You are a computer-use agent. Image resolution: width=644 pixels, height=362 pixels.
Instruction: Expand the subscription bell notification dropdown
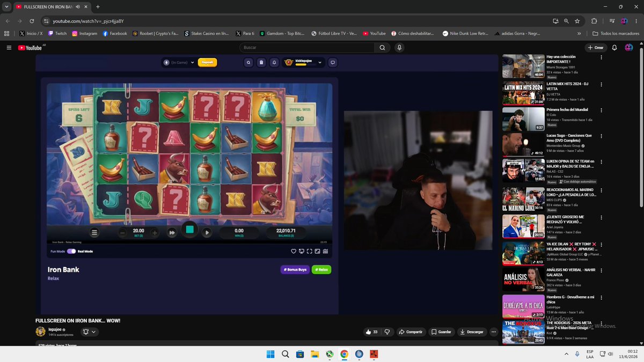[89, 332]
